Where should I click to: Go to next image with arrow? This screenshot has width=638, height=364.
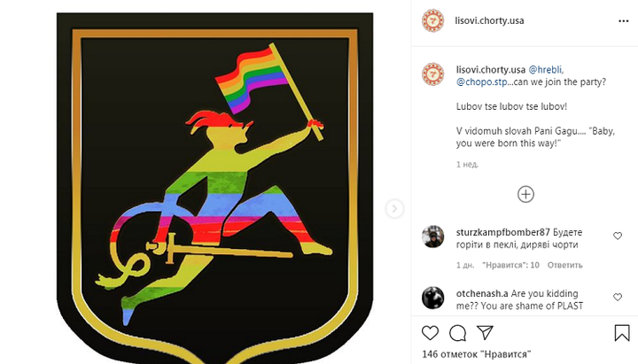coord(394,209)
